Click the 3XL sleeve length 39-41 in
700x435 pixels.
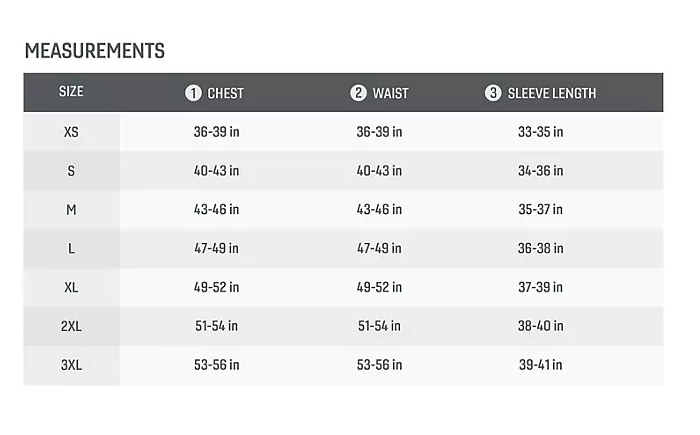tap(540, 365)
